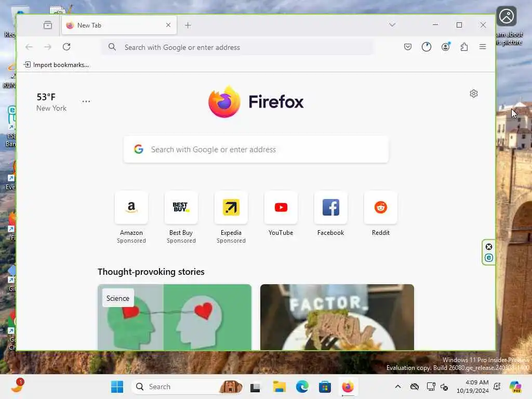Open the Firefox account icon
The width and height of the screenshot is (532, 399).
(445, 47)
